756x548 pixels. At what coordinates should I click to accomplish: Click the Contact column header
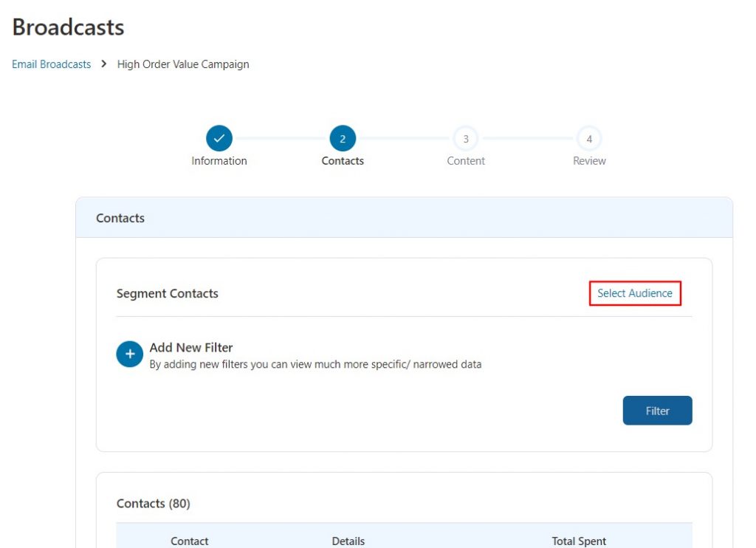190,541
